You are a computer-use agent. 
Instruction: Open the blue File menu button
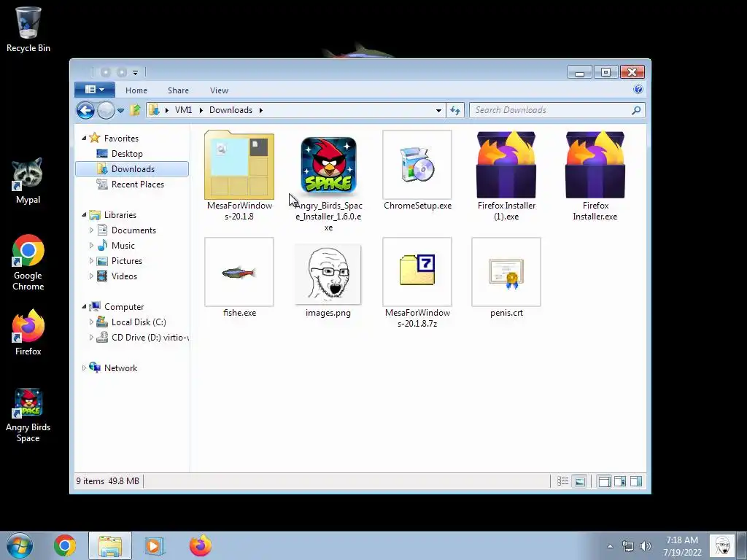pos(94,90)
